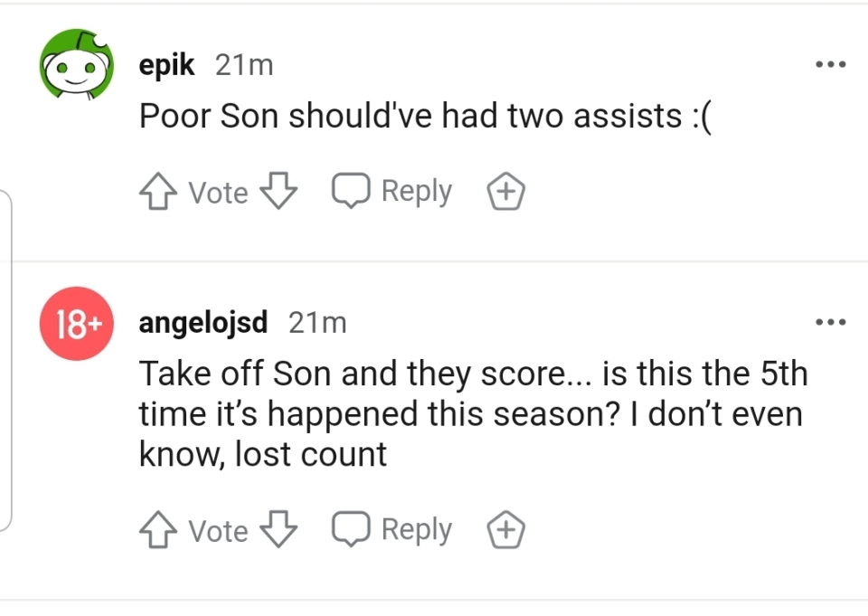868x616 pixels.
Task: Downvote epik's comment about Son's assists
Action: pos(278,192)
